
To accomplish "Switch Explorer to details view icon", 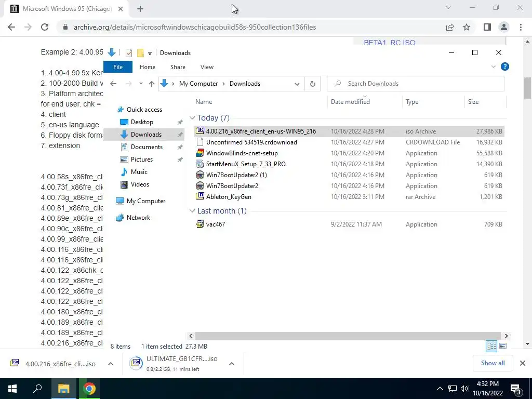I will tap(491, 346).
